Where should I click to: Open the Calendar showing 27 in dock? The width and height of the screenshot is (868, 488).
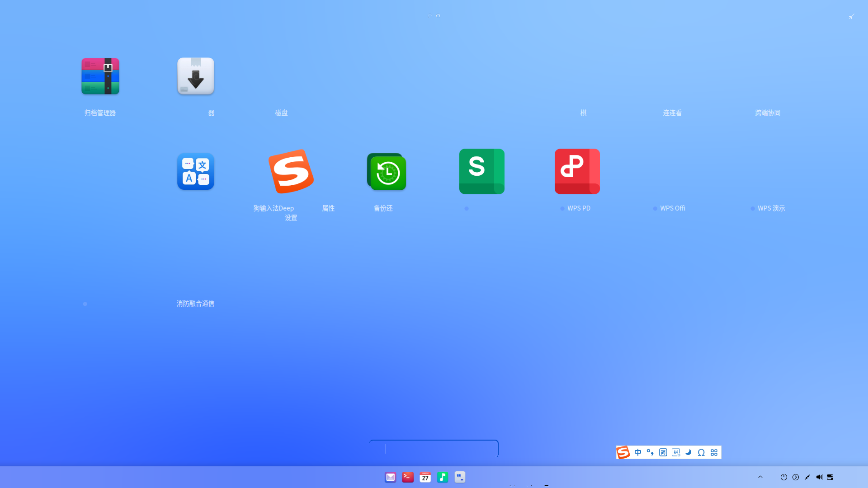coord(425,477)
